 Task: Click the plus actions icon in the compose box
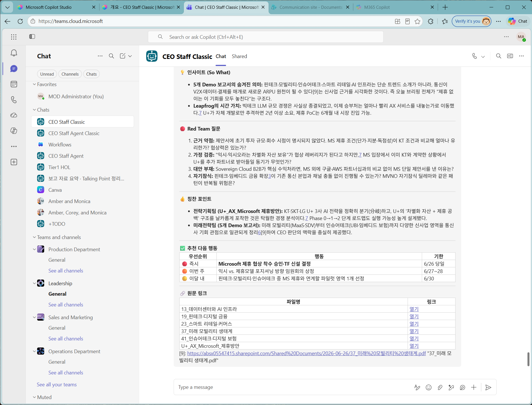474,387
